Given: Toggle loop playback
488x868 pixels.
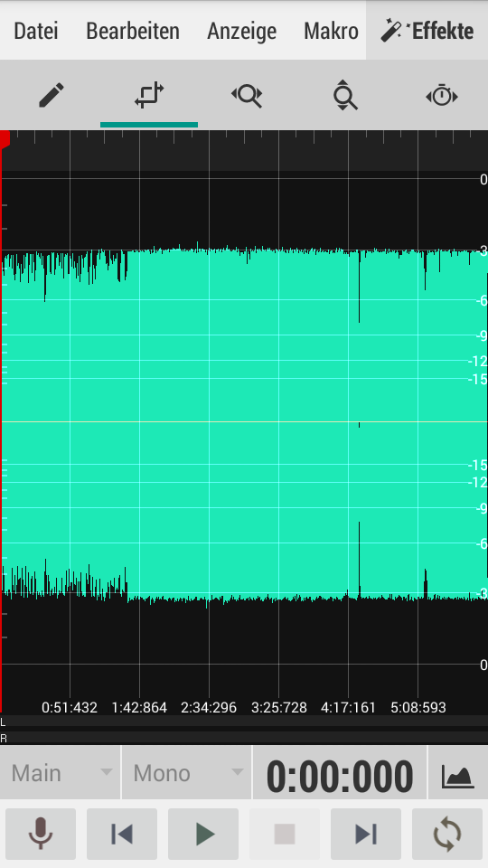Looking at the screenshot, I should point(447,834).
